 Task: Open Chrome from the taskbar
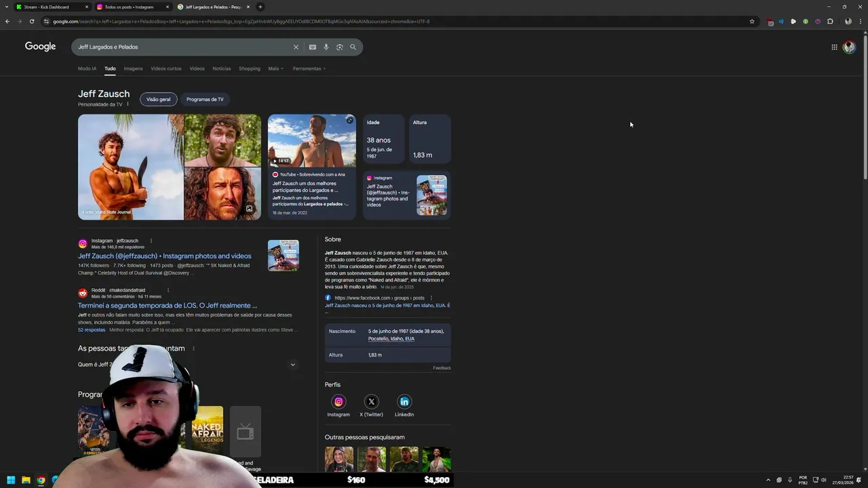coord(41,480)
